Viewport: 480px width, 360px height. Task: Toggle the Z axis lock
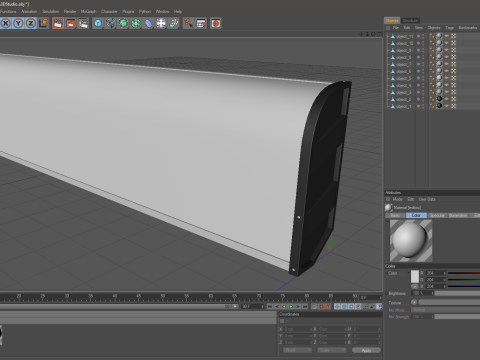31,23
